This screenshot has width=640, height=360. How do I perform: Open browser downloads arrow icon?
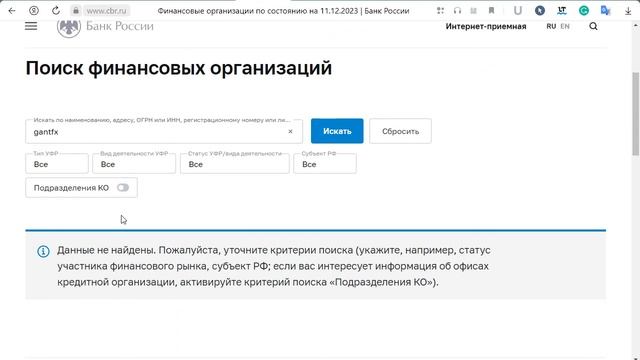pos(628,11)
